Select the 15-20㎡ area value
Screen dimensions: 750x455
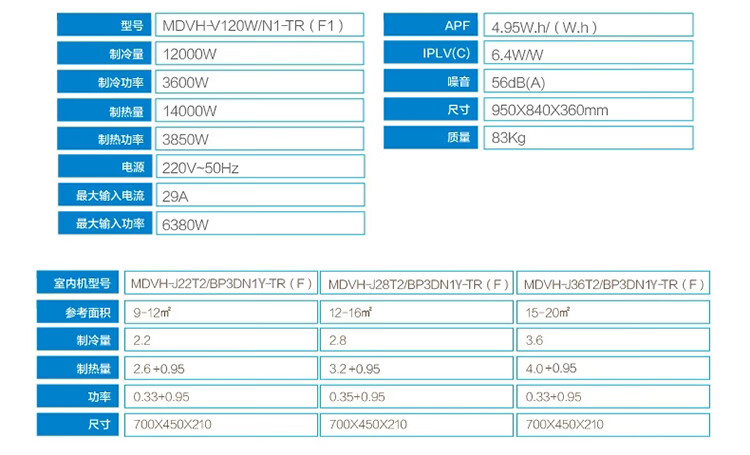613,312
